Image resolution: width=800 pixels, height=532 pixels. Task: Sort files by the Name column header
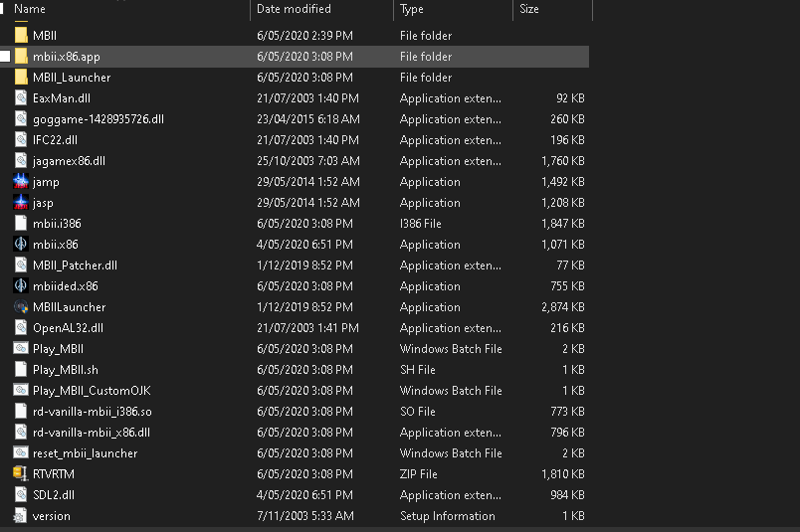pyautogui.click(x=30, y=9)
